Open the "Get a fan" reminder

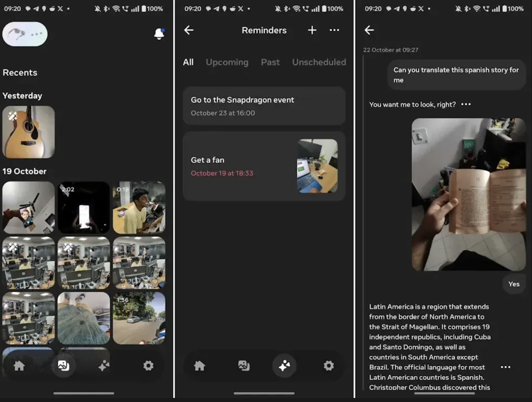(x=264, y=166)
